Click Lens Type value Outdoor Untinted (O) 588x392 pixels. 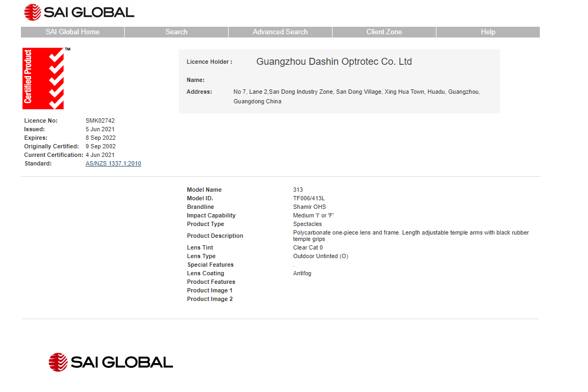point(321,257)
